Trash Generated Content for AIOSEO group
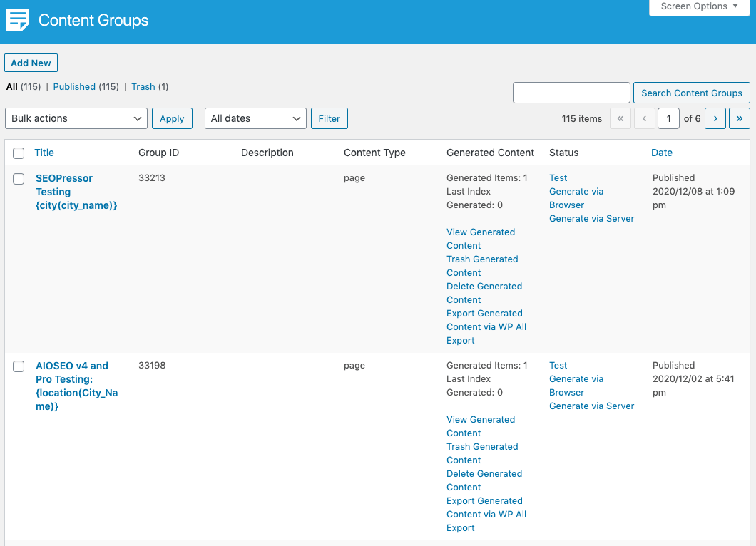Viewport: 756px width, 546px height. click(482, 453)
